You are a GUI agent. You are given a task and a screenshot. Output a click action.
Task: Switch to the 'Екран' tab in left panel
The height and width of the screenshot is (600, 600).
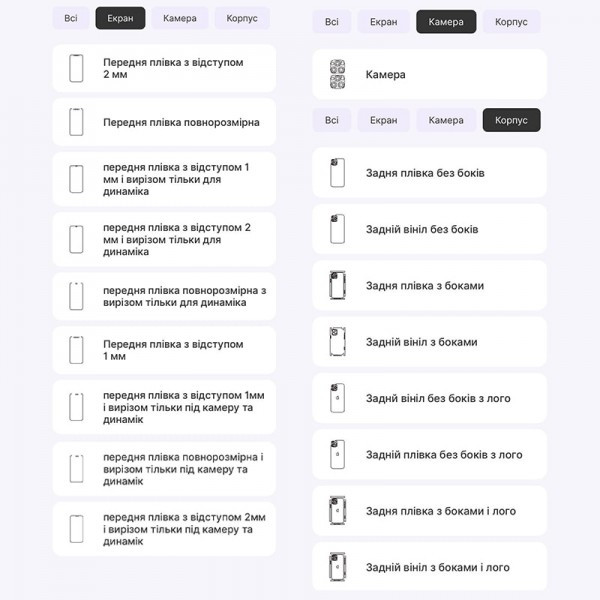[120, 18]
